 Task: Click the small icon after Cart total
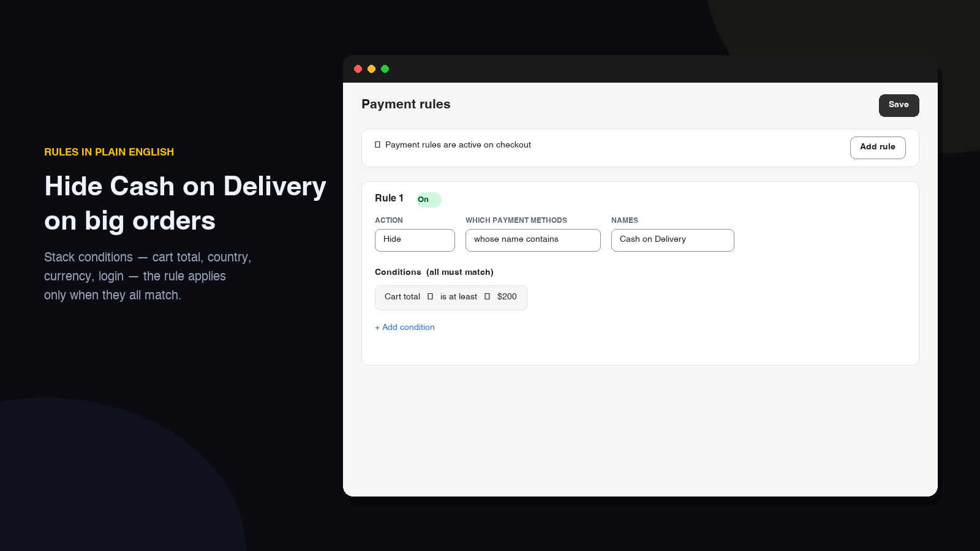pos(430,297)
